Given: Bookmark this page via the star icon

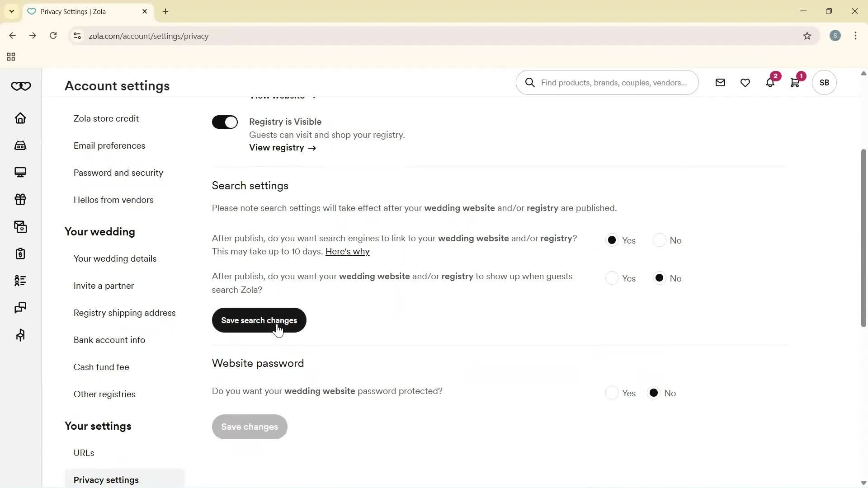Looking at the screenshot, I should (x=807, y=36).
